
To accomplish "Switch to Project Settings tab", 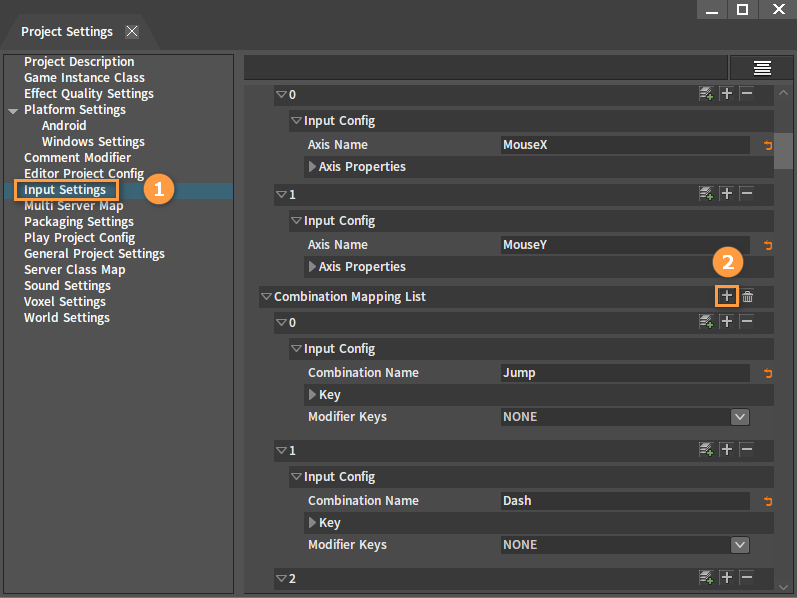I will [67, 32].
